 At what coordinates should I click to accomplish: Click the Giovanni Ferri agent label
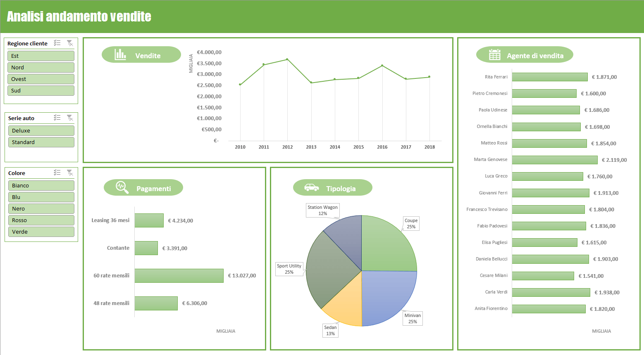coord(493,193)
